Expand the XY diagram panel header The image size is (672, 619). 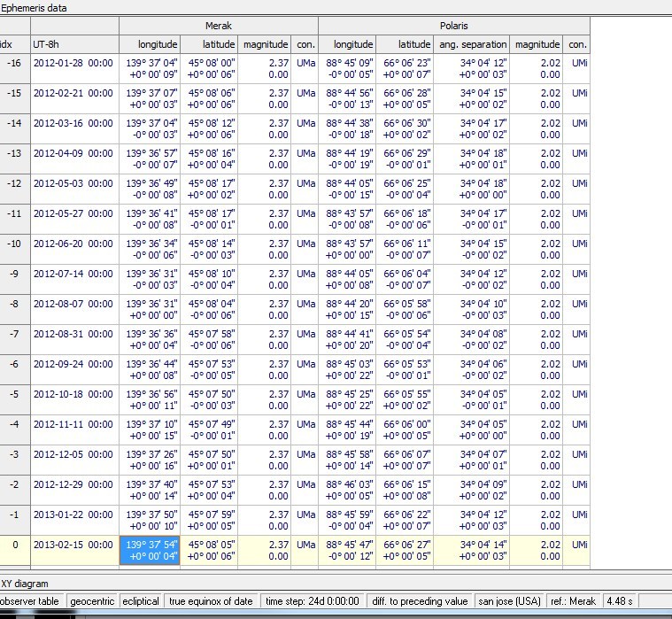coord(27,583)
